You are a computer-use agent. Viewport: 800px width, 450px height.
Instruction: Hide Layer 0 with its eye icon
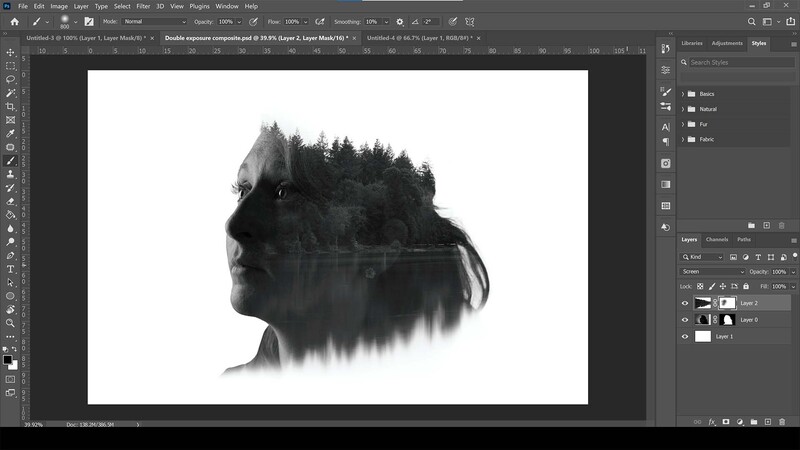[x=685, y=320]
